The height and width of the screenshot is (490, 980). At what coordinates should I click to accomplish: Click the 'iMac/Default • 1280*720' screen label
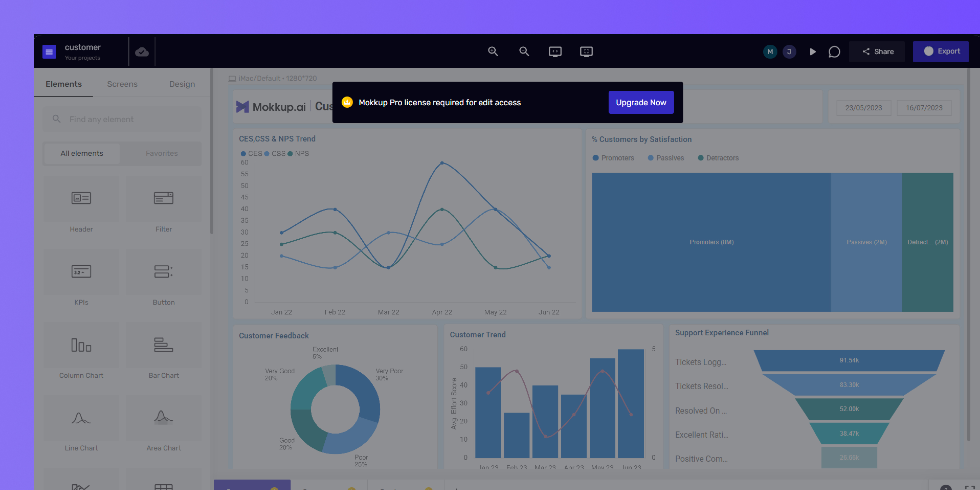click(x=277, y=78)
